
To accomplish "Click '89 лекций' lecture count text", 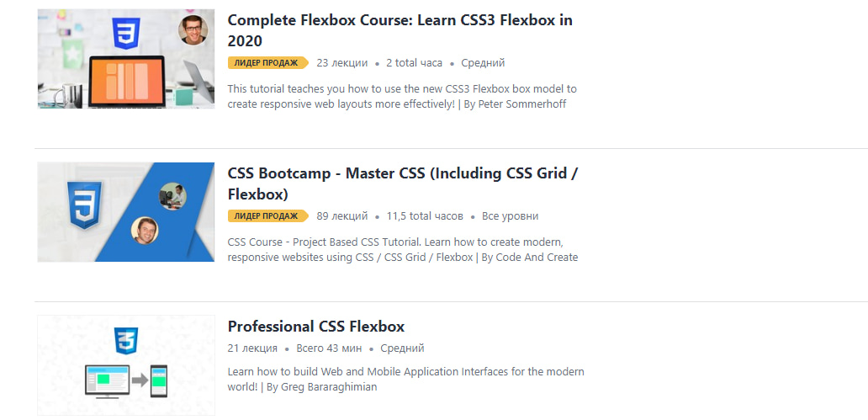I will tap(342, 216).
